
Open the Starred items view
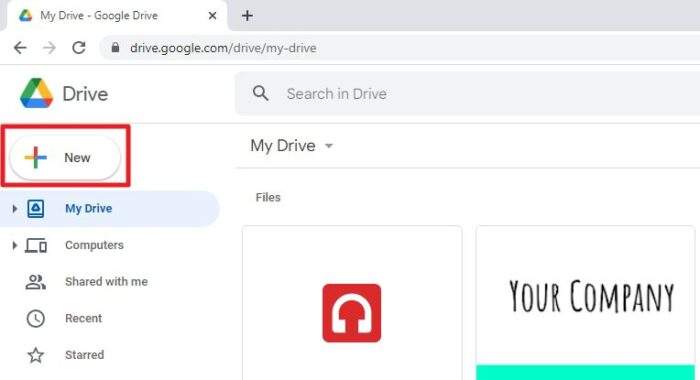84,355
